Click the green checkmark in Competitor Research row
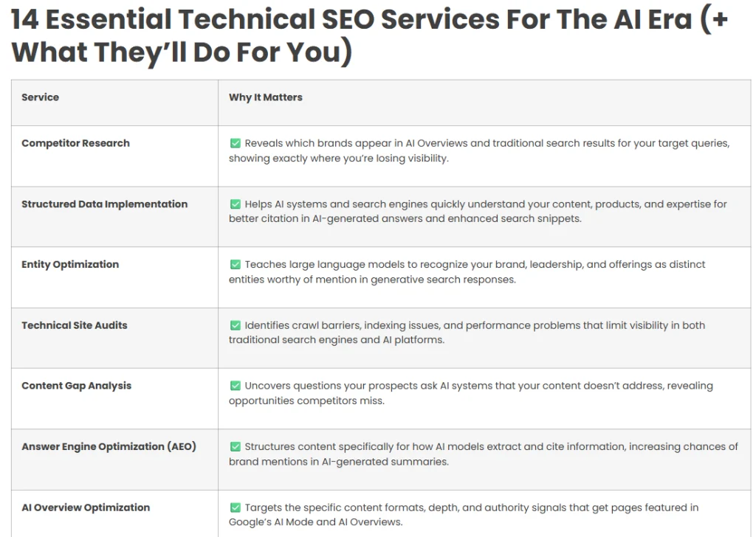The image size is (756, 537). pos(235,143)
